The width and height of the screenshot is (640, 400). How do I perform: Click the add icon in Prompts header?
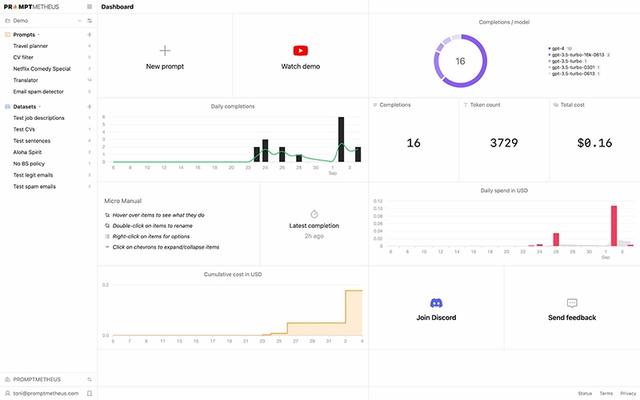(x=89, y=34)
